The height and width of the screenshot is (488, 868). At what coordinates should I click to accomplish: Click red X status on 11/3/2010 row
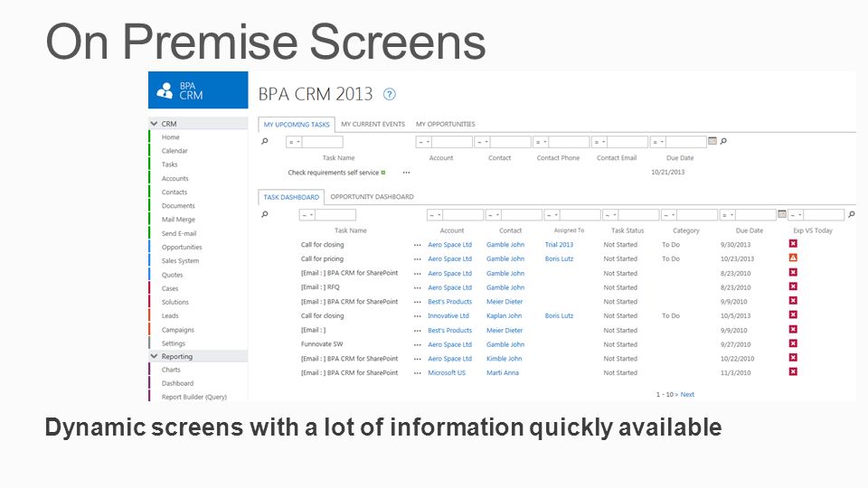pyautogui.click(x=793, y=371)
